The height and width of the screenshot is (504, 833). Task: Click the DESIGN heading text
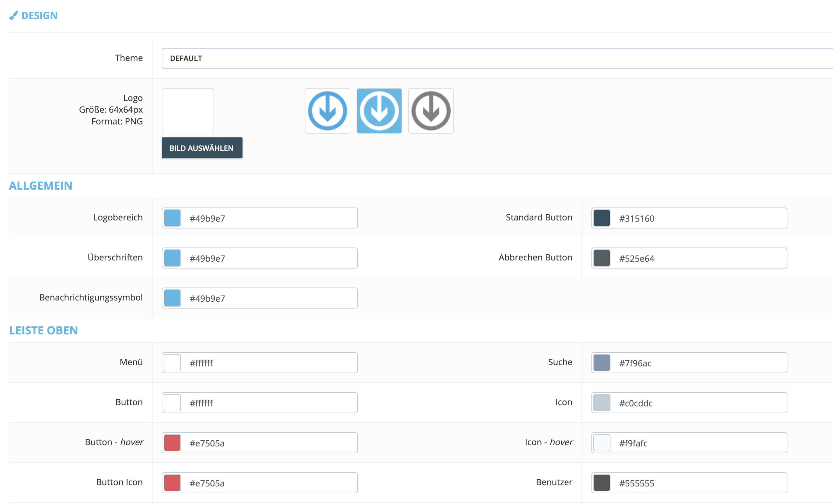pyautogui.click(x=40, y=16)
